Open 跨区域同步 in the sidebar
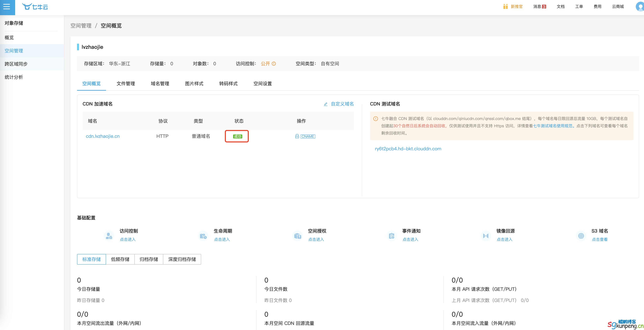 point(16,64)
